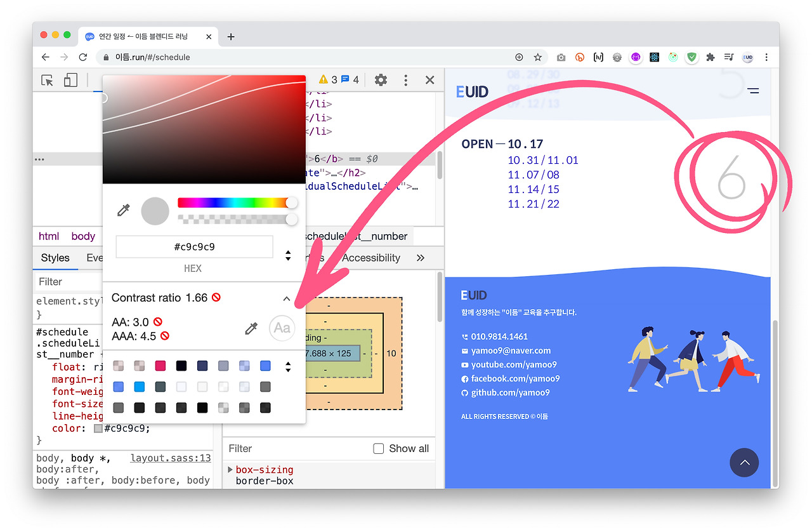Click the Styles Filter field

[67, 282]
